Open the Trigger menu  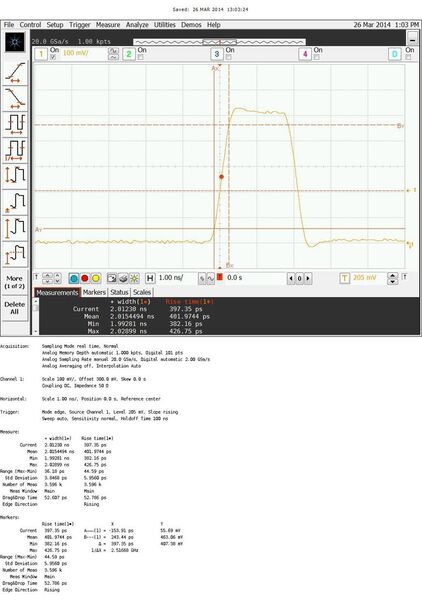point(80,24)
